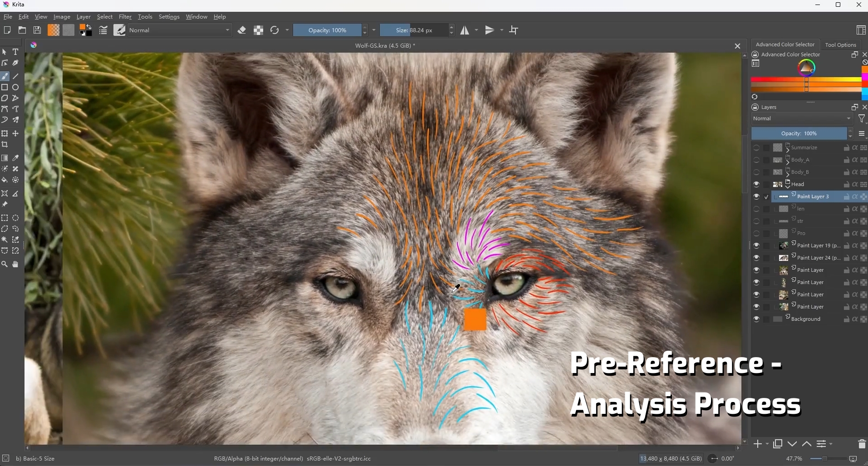Switch to the Tool Options tab
The image size is (868, 466).
tap(841, 44)
